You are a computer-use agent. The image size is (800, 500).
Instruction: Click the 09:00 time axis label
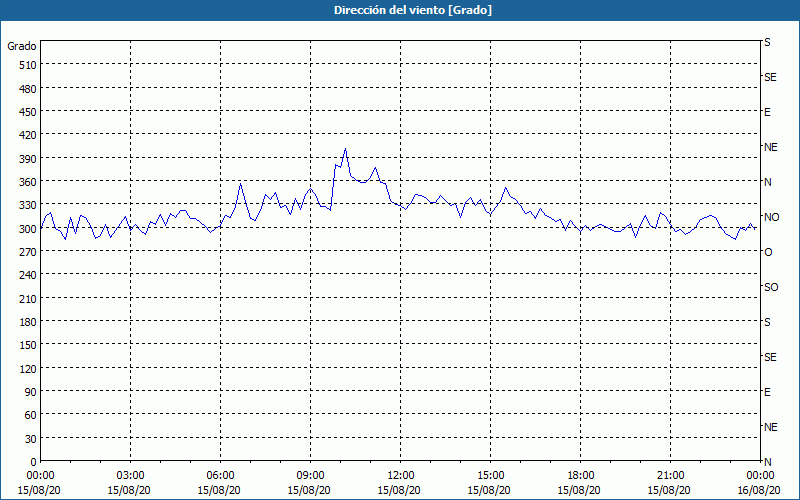click(310, 476)
